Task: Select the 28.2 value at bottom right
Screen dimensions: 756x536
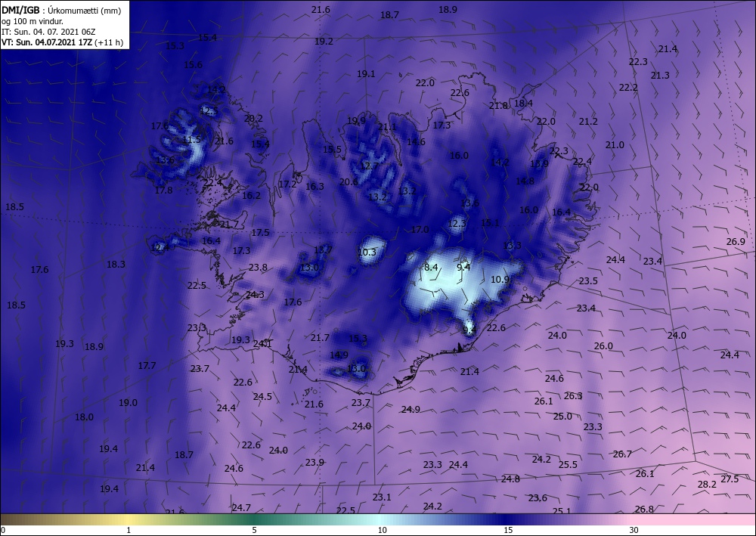Action: [707, 485]
